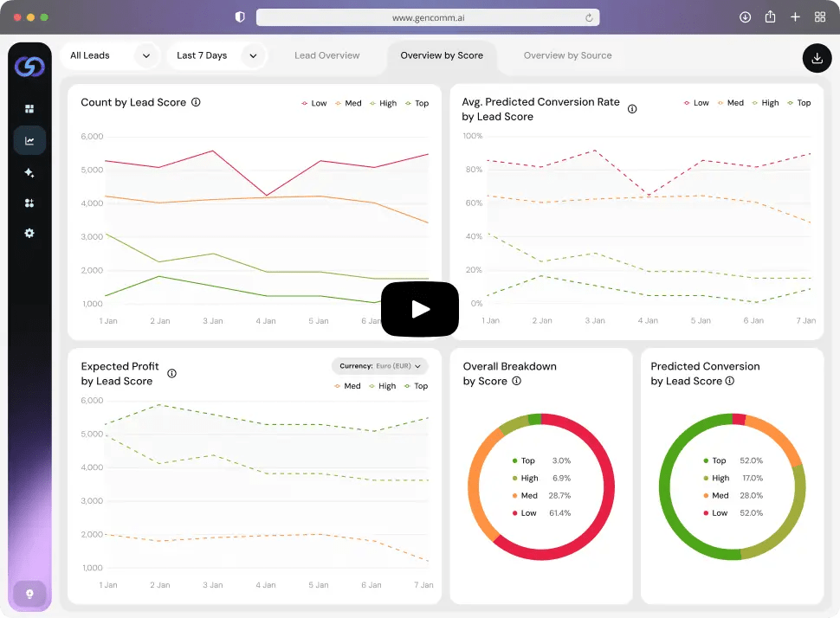
Task: Click Count by Lead Score chart title
Action: pos(133,102)
